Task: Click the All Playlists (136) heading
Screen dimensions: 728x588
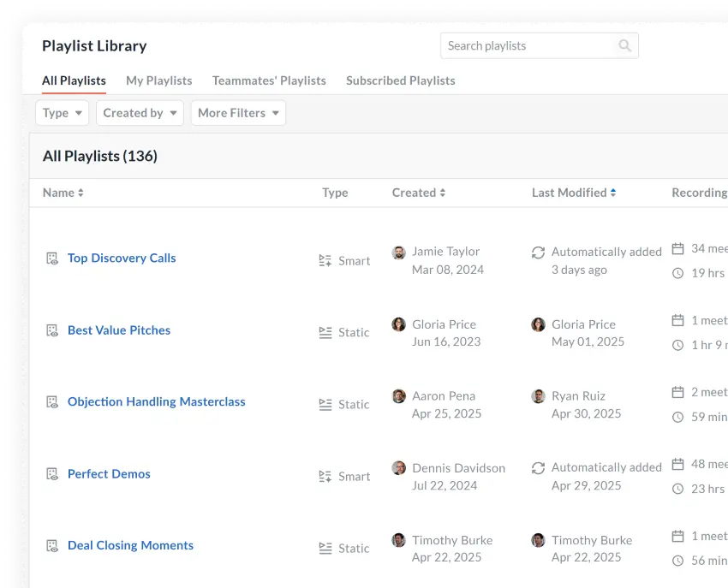Action: click(100, 156)
